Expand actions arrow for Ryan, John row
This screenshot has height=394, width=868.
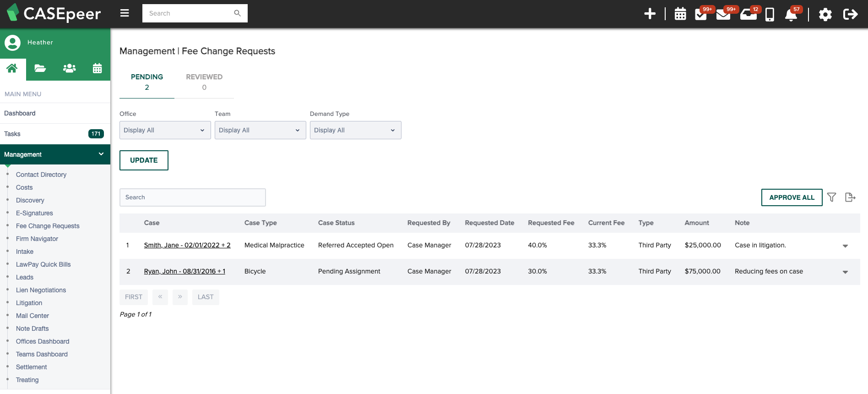click(x=845, y=272)
